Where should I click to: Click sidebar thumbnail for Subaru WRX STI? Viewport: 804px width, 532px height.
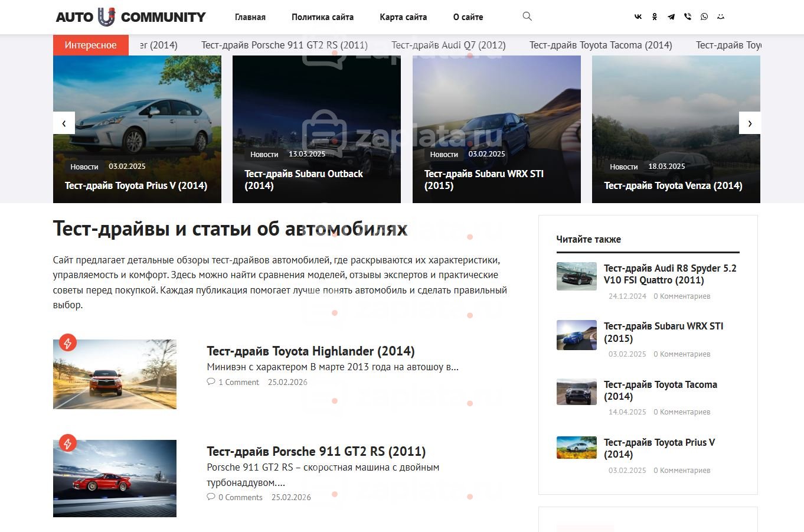pyautogui.click(x=577, y=335)
